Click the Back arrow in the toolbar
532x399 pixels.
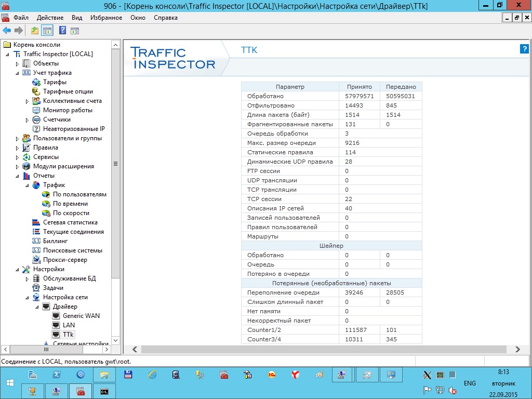6,31
